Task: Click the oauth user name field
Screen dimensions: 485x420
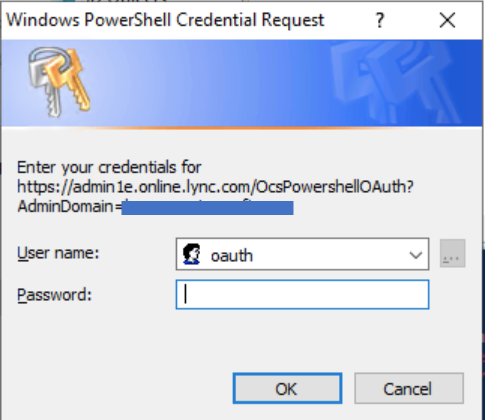Action: click(302, 254)
